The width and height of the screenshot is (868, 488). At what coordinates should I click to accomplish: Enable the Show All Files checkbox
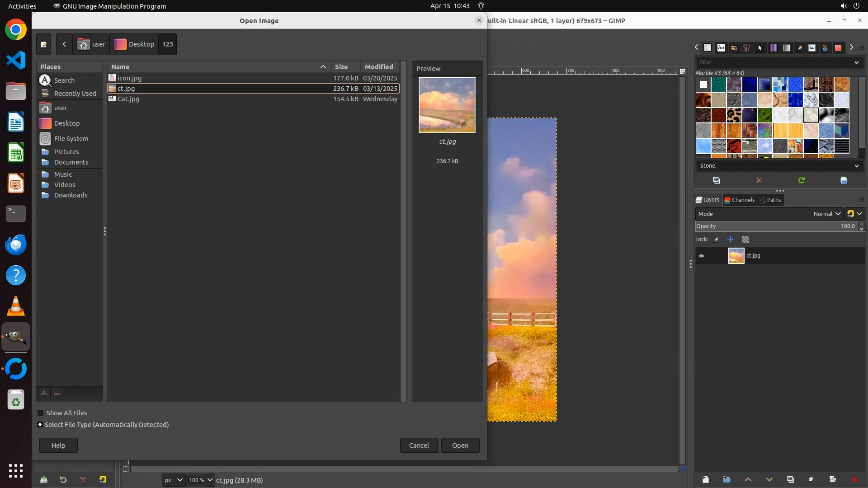click(41, 413)
